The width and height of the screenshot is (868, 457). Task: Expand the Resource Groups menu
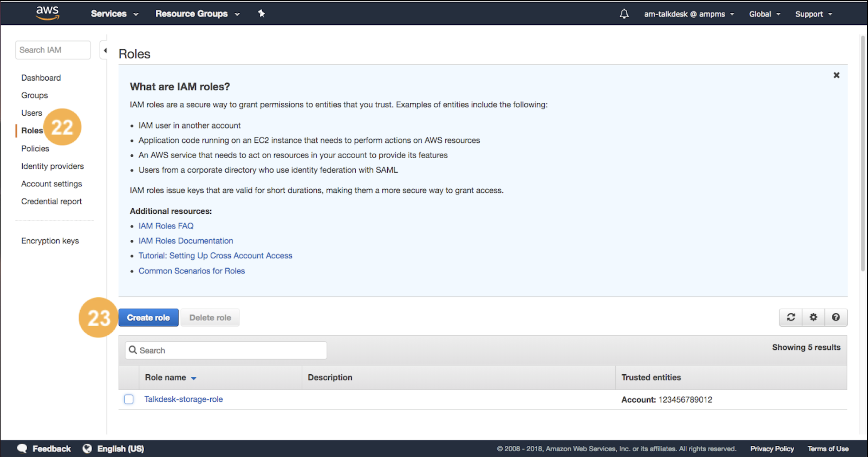tap(198, 14)
